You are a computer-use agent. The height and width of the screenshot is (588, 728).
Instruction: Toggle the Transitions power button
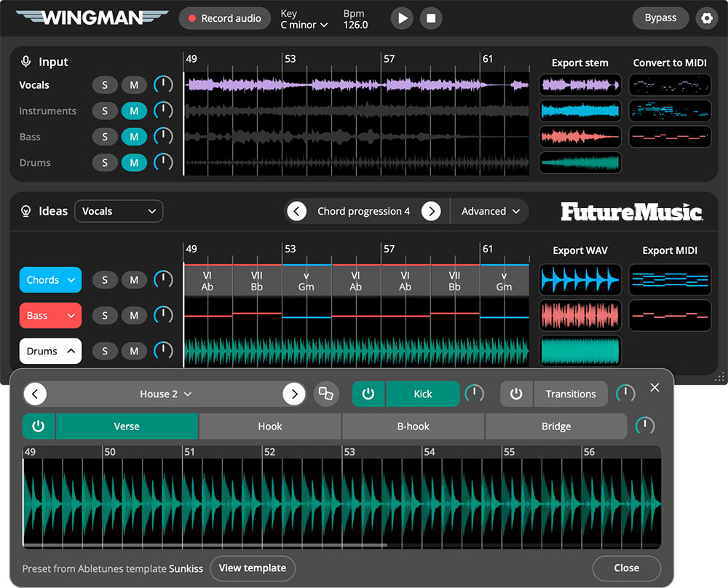coord(516,394)
